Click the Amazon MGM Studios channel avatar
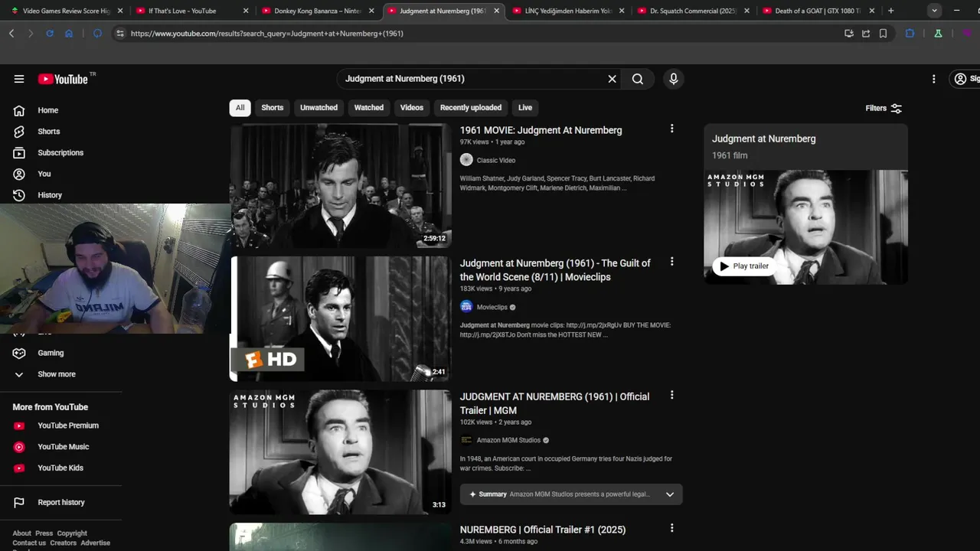Image resolution: width=980 pixels, height=551 pixels. click(x=466, y=440)
